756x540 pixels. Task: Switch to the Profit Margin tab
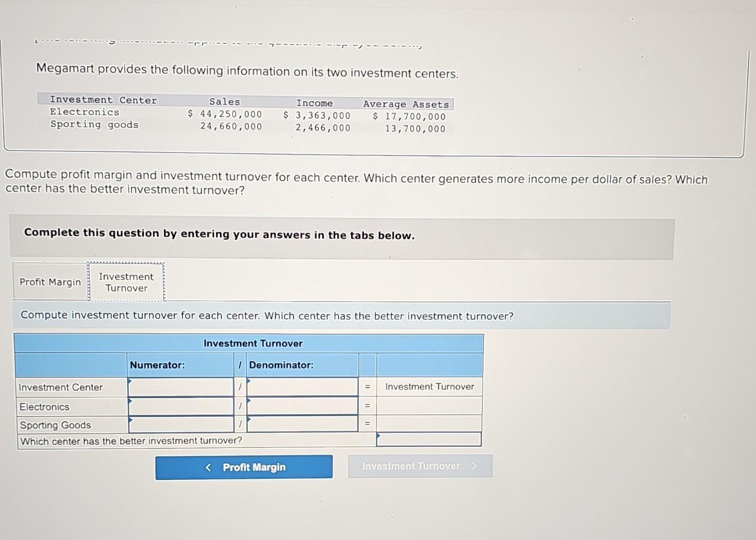point(50,282)
